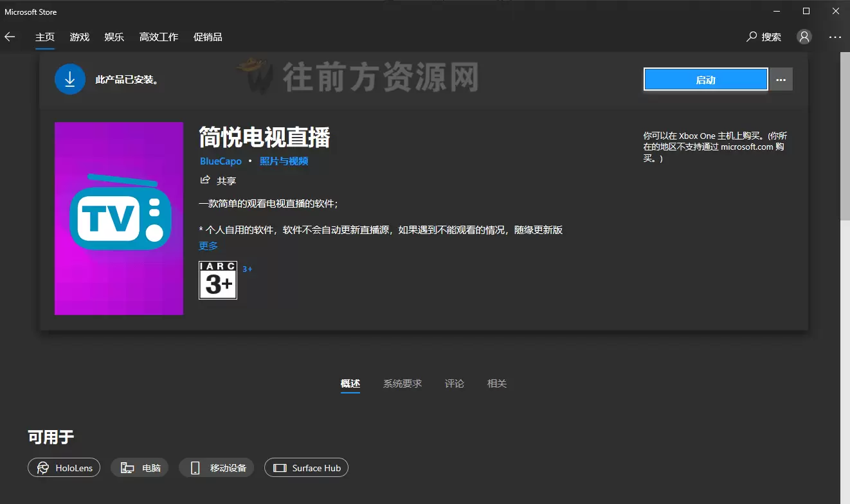Image resolution: width=850 pixels, height=504 pixels.
Task: Expand description with 更多 link
Action: 208,246
